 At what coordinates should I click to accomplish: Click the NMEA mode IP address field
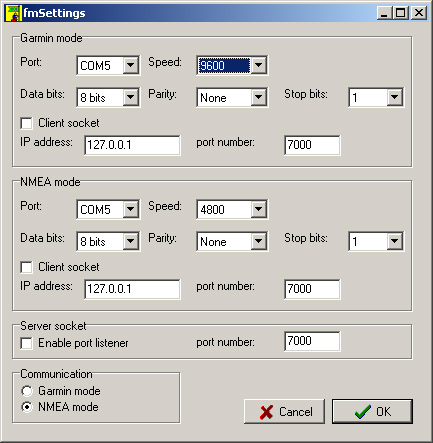132,289
